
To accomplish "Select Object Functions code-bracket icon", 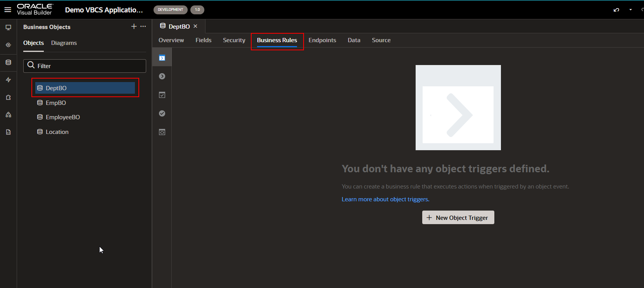I will [162, 132].
